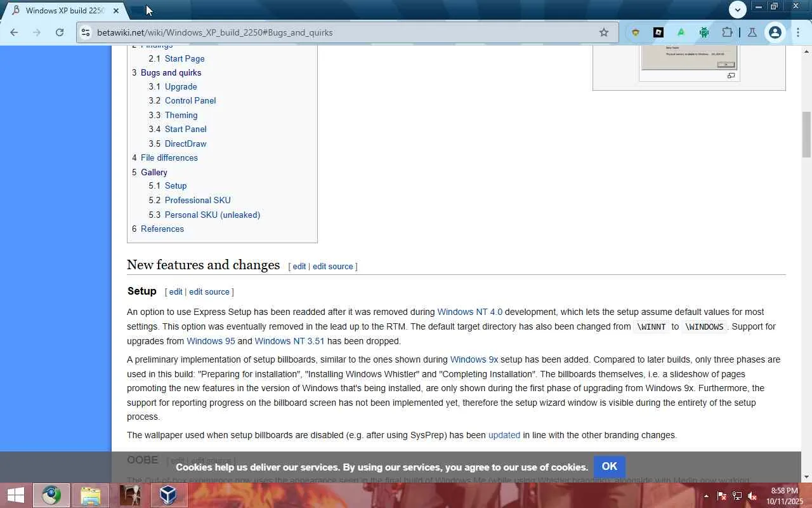The height and width of the screenshot is (508, 812).
Task: Open the Windows 95 article link
Action: pos(211,341)
